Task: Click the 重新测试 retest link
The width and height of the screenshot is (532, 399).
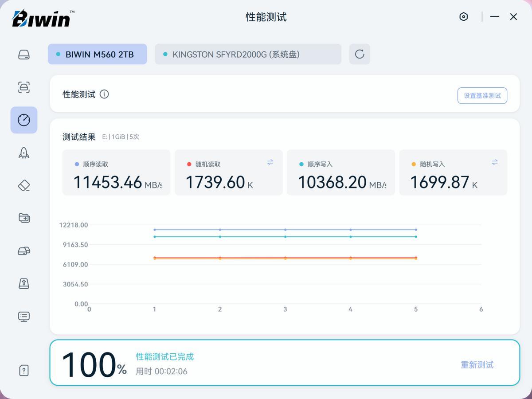Action: click(x=477, y=364)
